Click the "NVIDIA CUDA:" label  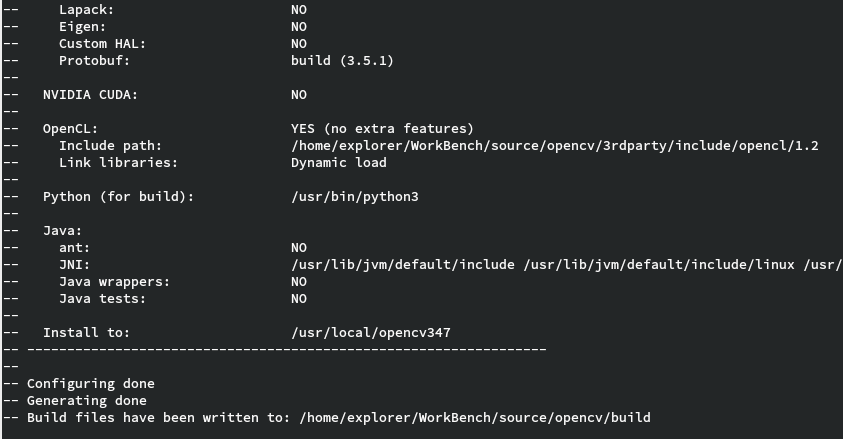90,95
